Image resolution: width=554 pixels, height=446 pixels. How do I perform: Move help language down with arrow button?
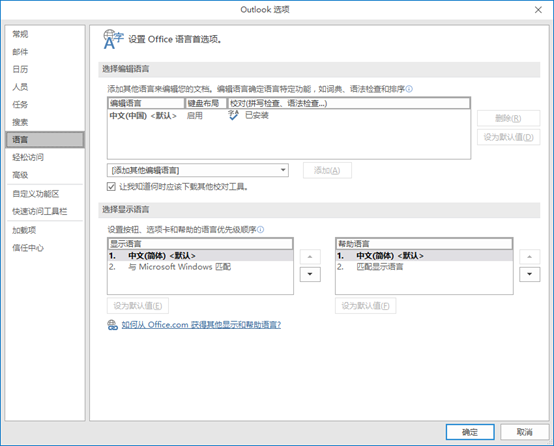(x=529, y=274)
